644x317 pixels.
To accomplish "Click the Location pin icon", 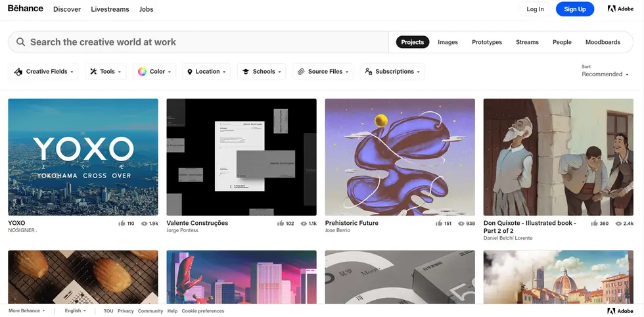I will click(190, 72).
